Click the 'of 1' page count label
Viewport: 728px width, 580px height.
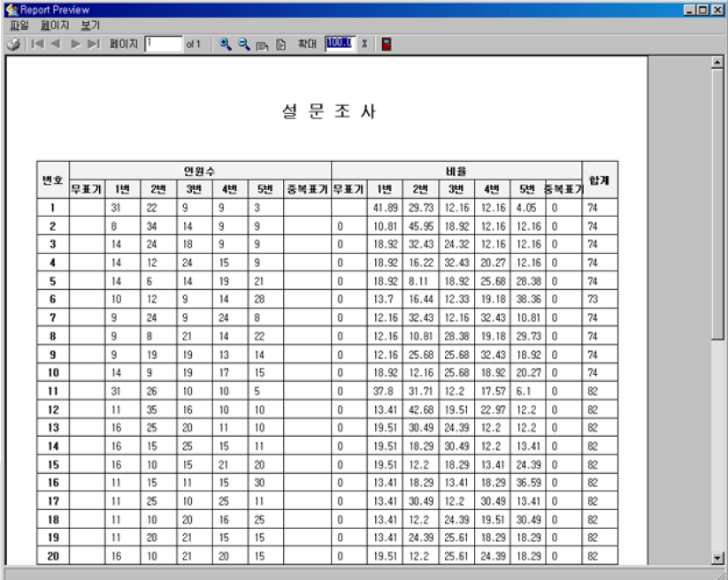point(193,44)
